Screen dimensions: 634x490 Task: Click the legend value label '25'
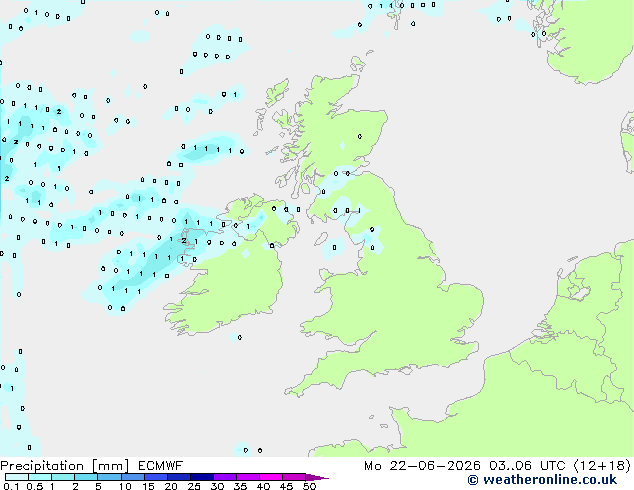(194, 486)
